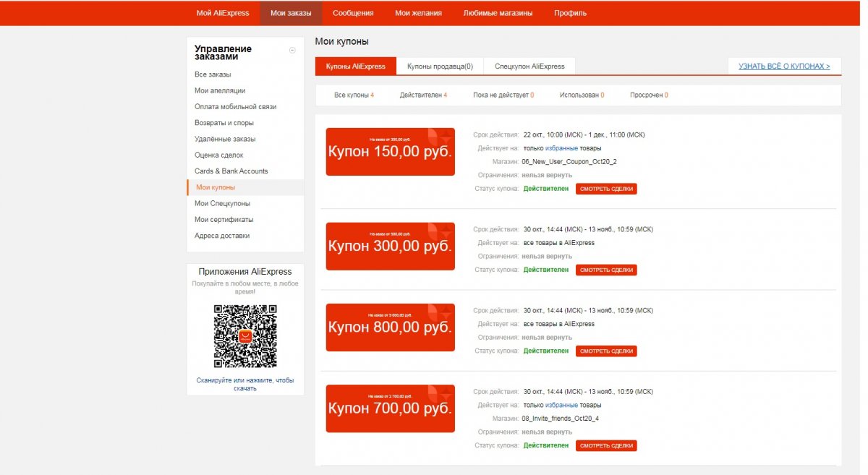This screenshot has width=868, height=475.
Task: Click the store name 08_Invite_friends_Oct20_4
Action: (561, 419)
